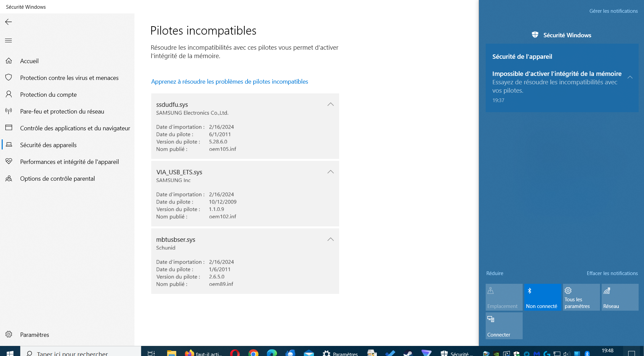Viewport: 644px width, 356px height.
Task: Click the Pilotes incompatibles heading
Action: [203, 31]
